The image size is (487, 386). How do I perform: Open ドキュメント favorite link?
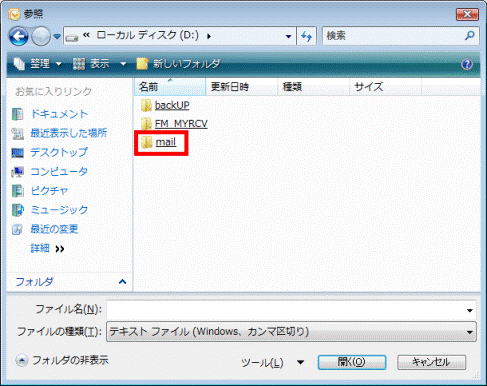tap(59, 114)
